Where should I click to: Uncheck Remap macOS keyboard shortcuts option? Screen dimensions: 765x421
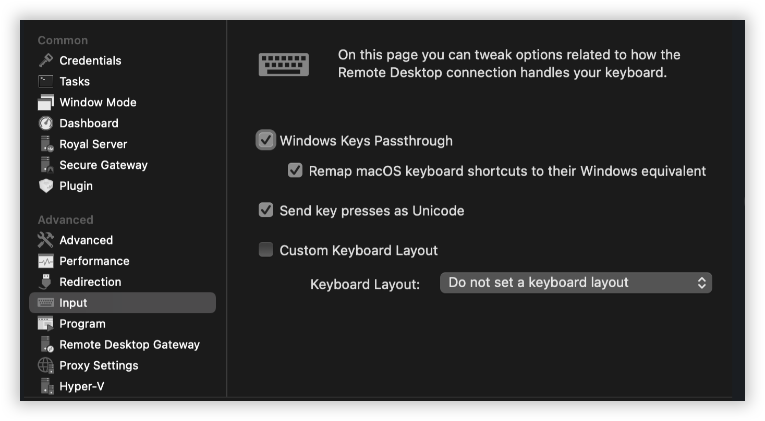pos(295,171)
